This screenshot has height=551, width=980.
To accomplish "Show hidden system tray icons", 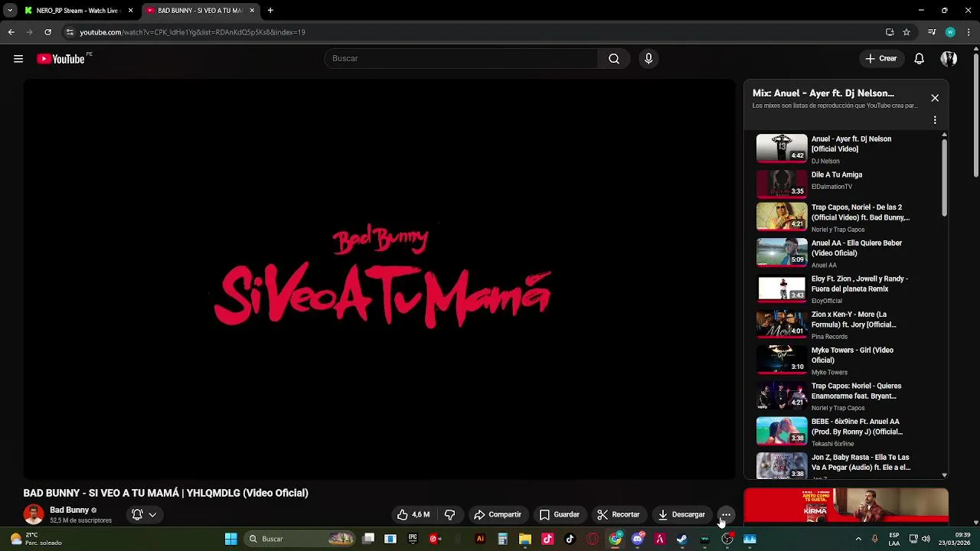I will point(858,539).
